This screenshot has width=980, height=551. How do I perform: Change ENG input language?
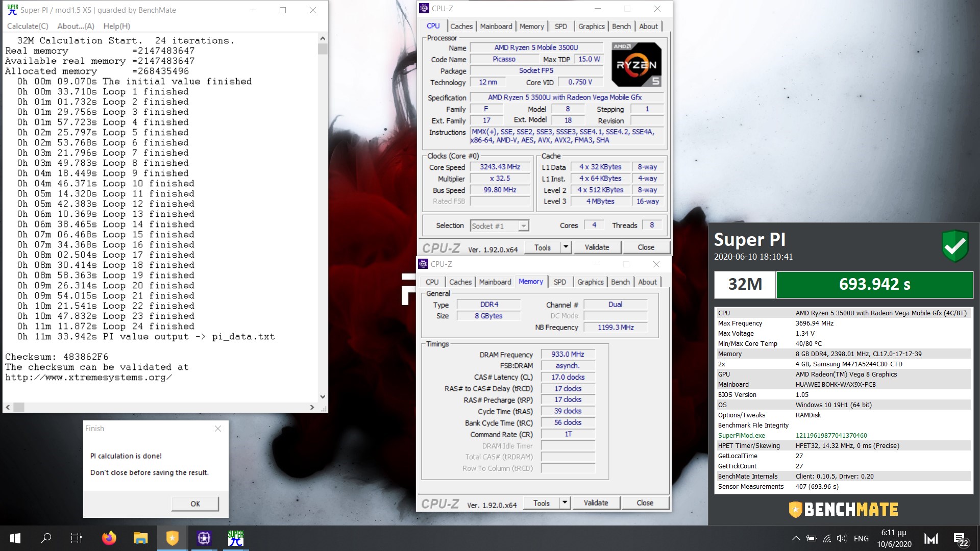(x=861, y=538)
